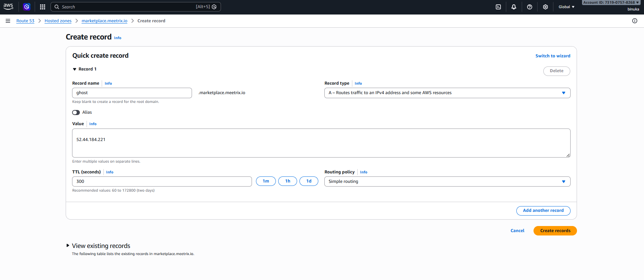644x280 pixels.
Task: Set TTL to 1d preset
Action: pyautogui.click(x=309, y=181)
